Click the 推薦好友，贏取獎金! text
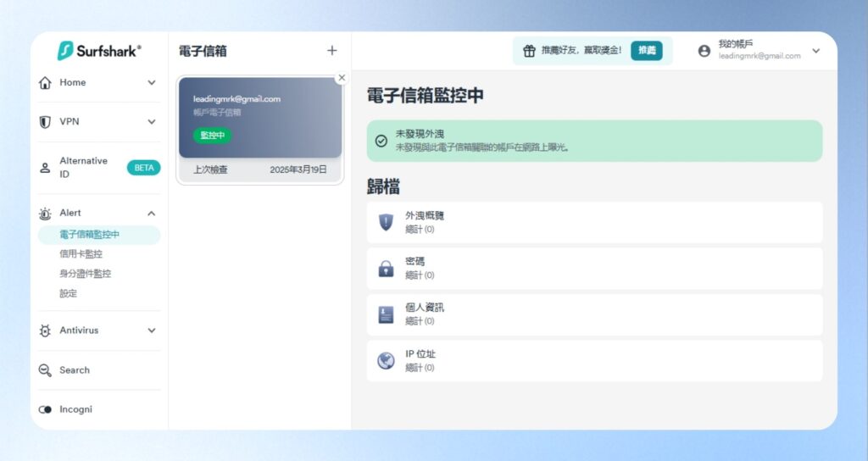868x461 pixels. 581,50
